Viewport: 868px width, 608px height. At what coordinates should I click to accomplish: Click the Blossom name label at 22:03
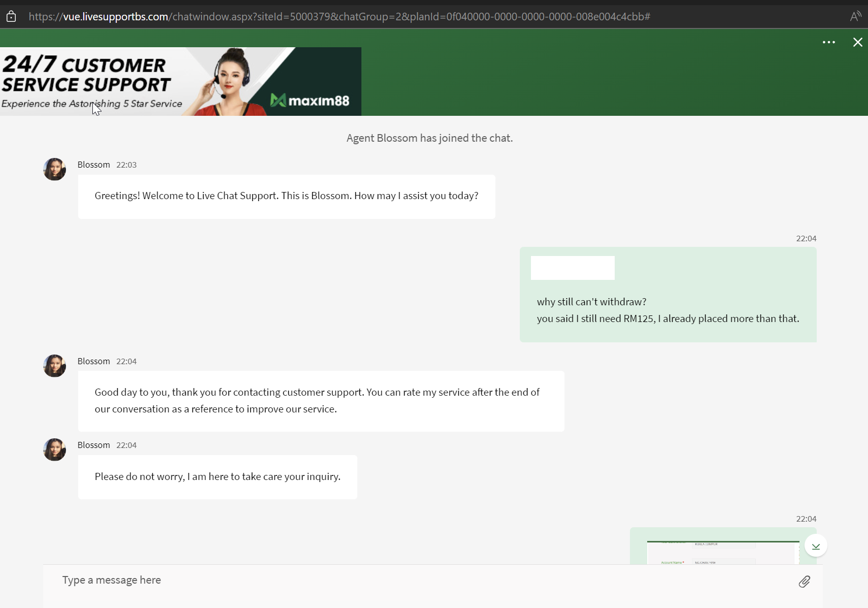(93, 165)
